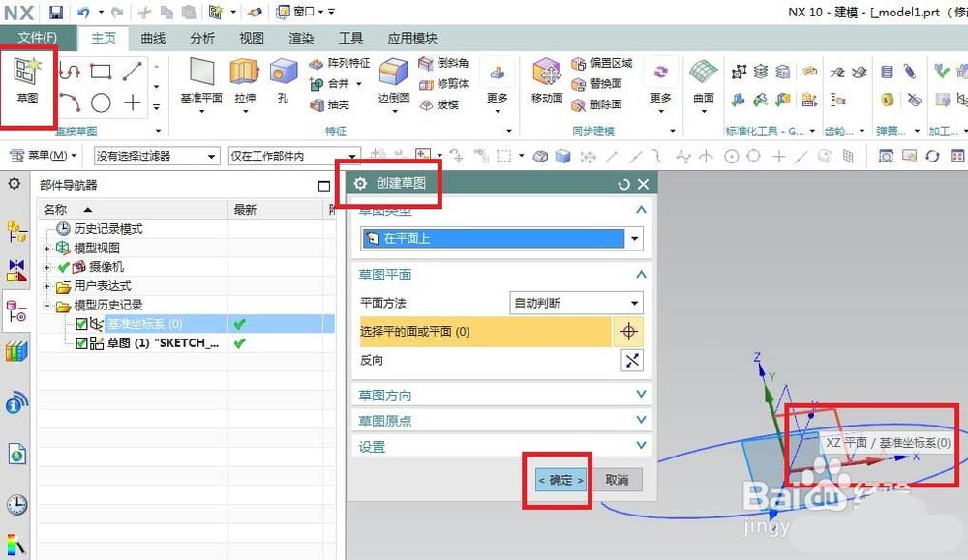This screenshot has height=560, width=968.
Task: Click the save icon in title bar
Action: coord(56,12)
